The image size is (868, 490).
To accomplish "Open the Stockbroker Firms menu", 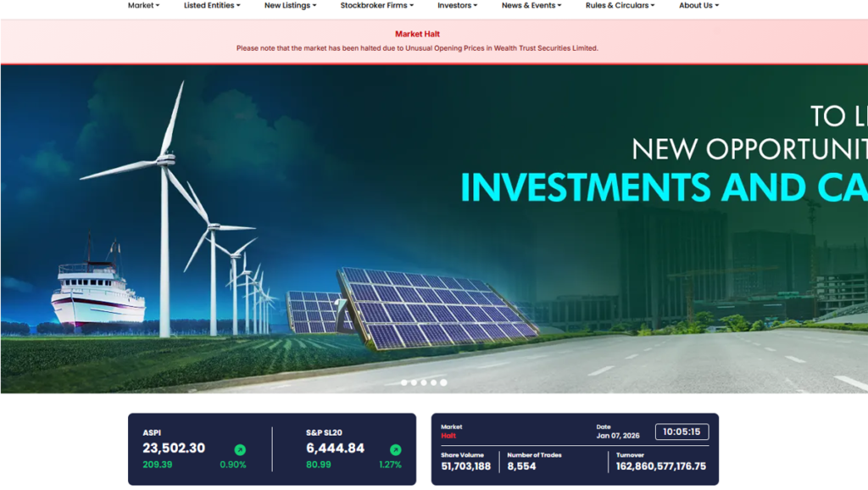I will pyautogui.click(x=376, y=6).
